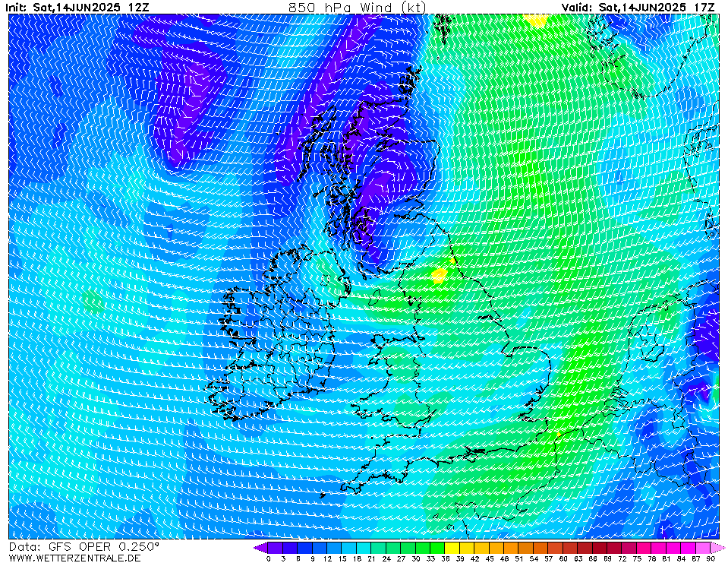Viewport: 728px width, 563px height.
Task: Click the left purple arrow end of legend
Action: [260, 548]
